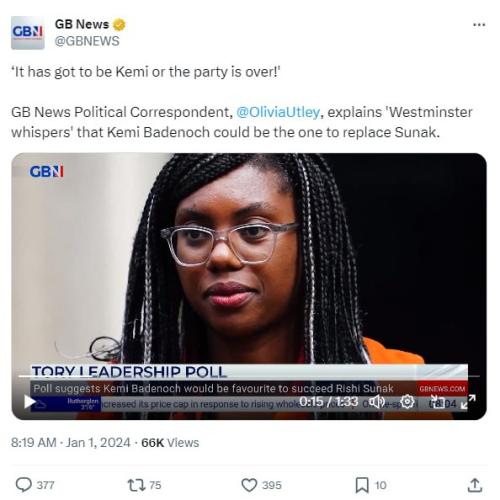Click the 8:19 AM Jan 1, 2024 timestamp
Viewport: 500px width, 500px height.
(x=70, y=443)
